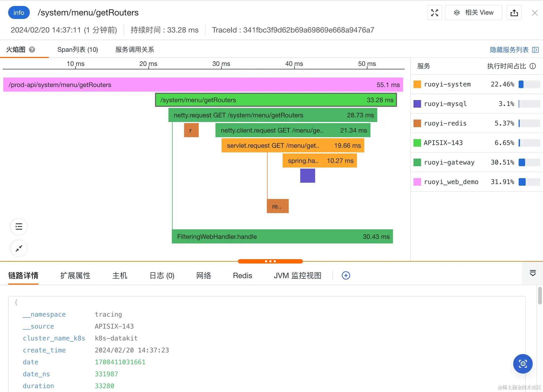The width and height of the screenshot is (543, 392).
Task: Click the detail panel vertical scrollbar
Action: click(x=540, y=296)
